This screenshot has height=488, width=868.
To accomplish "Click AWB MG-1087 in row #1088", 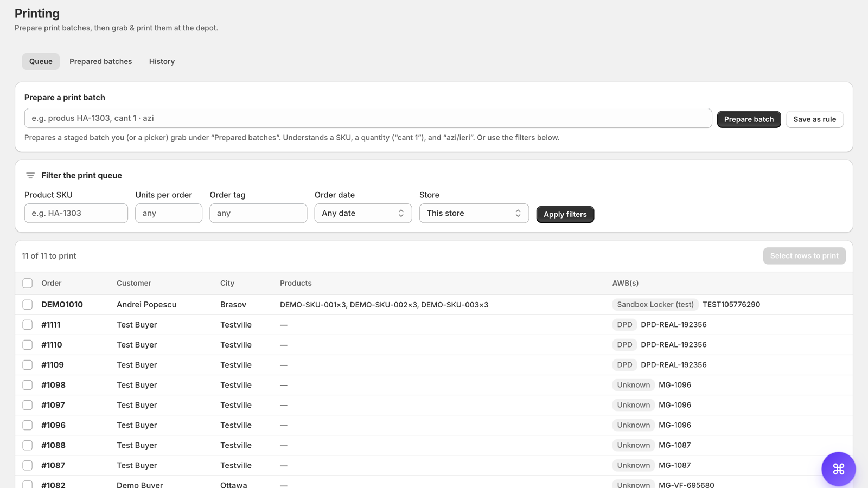I will coord(675,445).
